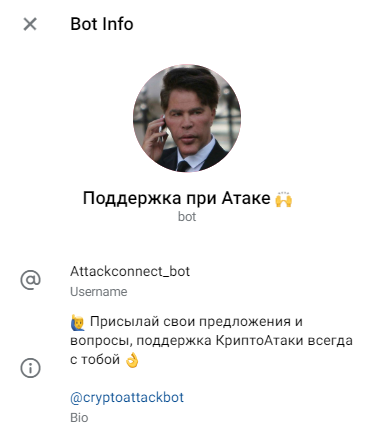Click the OK hand emoji in bio
This screenshot has width=376, height=429.
pyautogui.click(x=131, y=360)
